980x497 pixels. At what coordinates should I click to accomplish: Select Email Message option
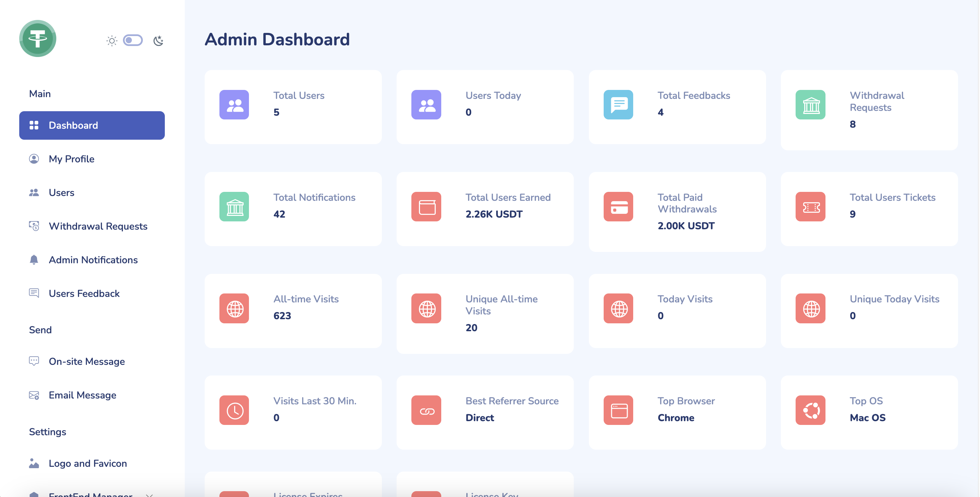82,395
